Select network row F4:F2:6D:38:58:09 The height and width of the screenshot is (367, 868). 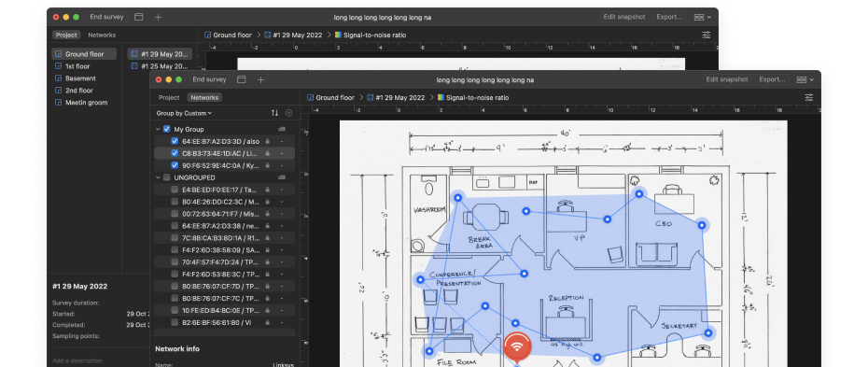pos(225,250)
